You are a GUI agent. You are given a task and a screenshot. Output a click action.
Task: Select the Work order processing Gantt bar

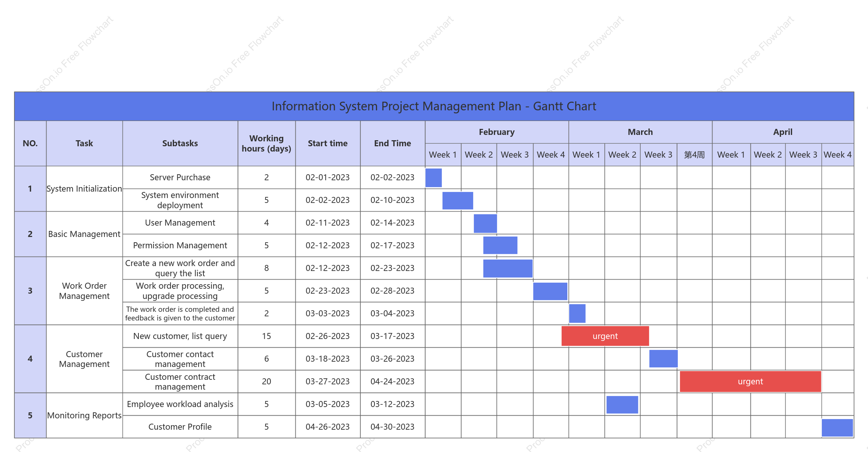(x=550, y=291)
